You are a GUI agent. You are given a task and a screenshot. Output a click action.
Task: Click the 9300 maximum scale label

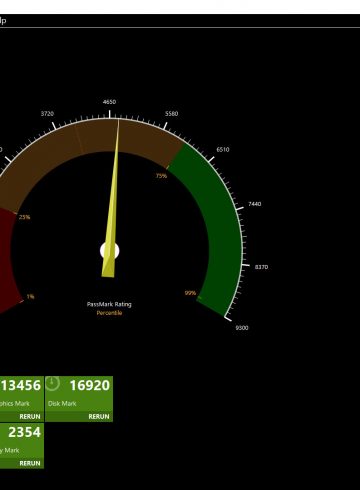242,328
